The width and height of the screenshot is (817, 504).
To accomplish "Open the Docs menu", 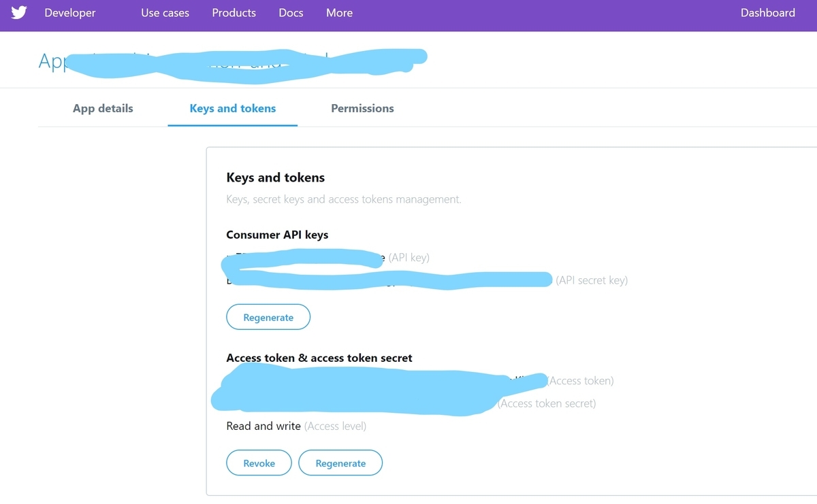I will pyautogui.click(x=291, y=13).
